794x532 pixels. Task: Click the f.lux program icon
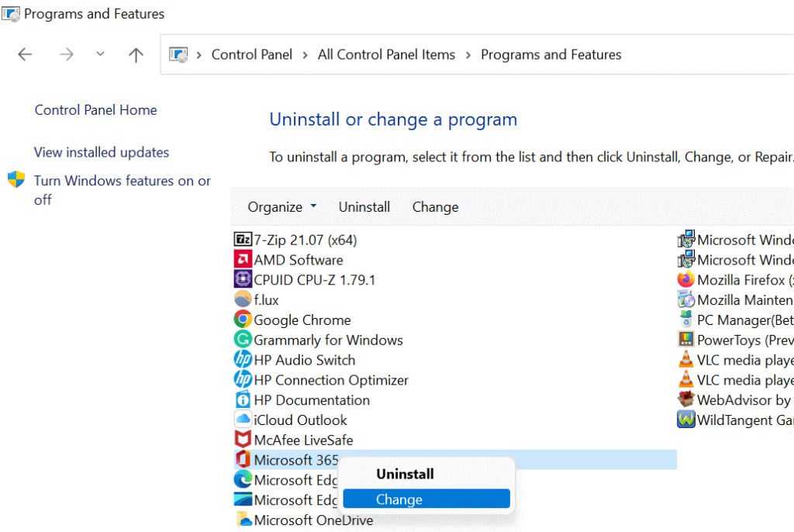(x=243, y=299)
